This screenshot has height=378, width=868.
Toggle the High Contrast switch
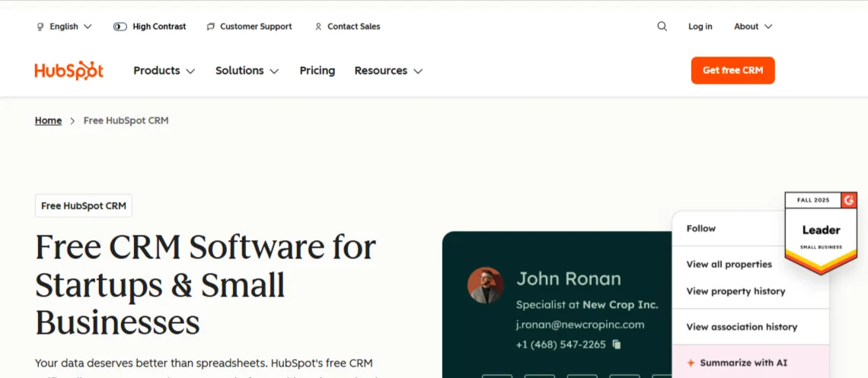tap(120, 27)
